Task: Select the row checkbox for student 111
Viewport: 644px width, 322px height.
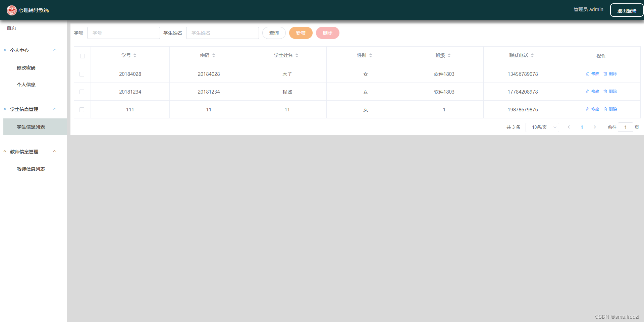Action: pos(82,110)
